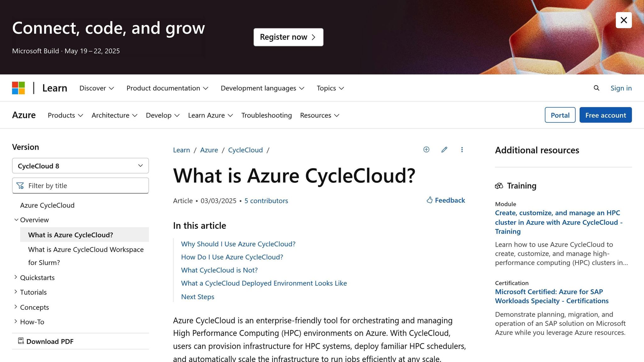644x362 pixels.
Task: Open the Discover dropdown menu
Action: pos(97,88)
